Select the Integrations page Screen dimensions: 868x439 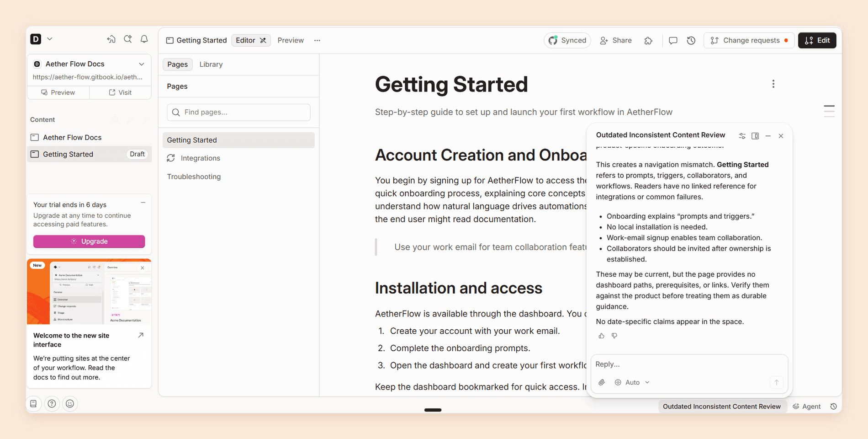200,158
